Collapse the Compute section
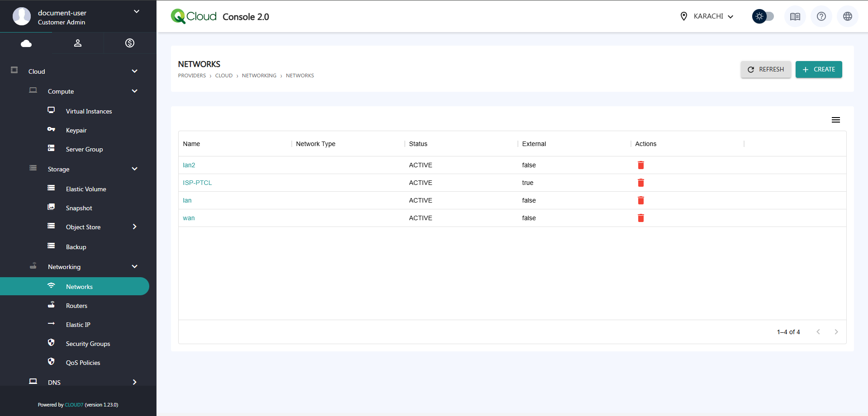868x416 pixels. (x=134, y=91)
